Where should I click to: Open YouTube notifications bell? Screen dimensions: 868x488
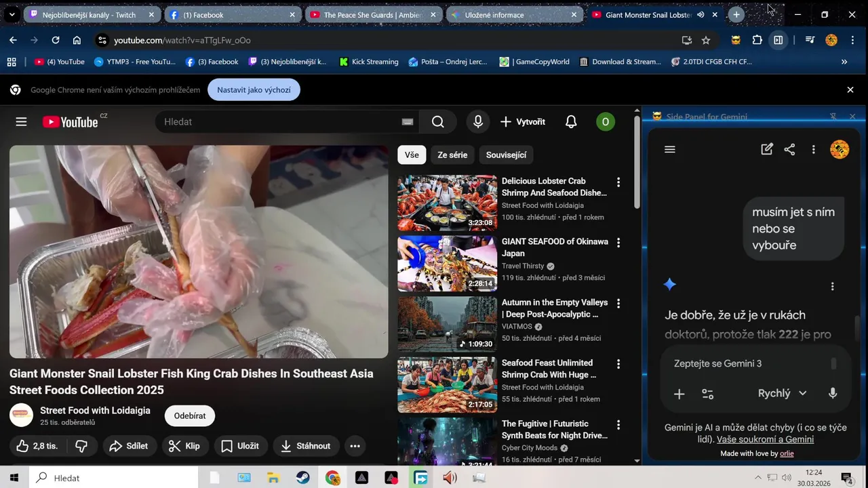coord(571,122)
